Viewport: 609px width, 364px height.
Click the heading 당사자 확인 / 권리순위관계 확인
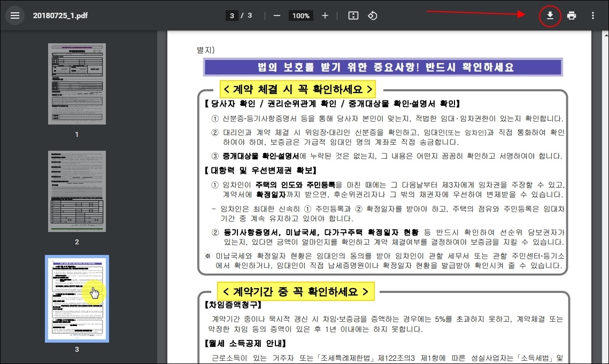333,104
